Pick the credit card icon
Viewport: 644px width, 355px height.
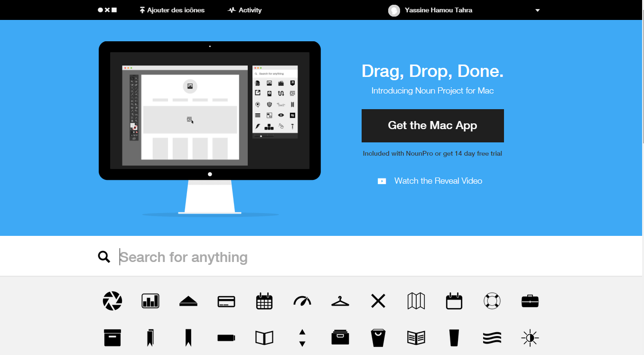pos(226,301)
